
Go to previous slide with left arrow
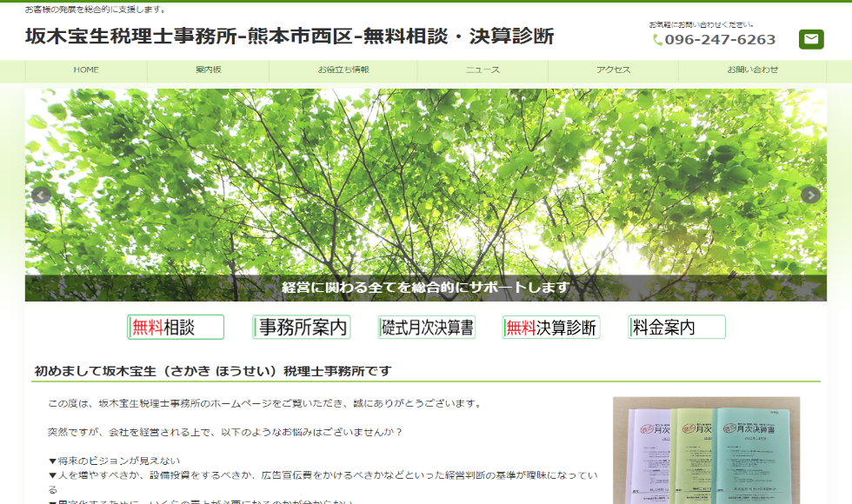[40, 195]
